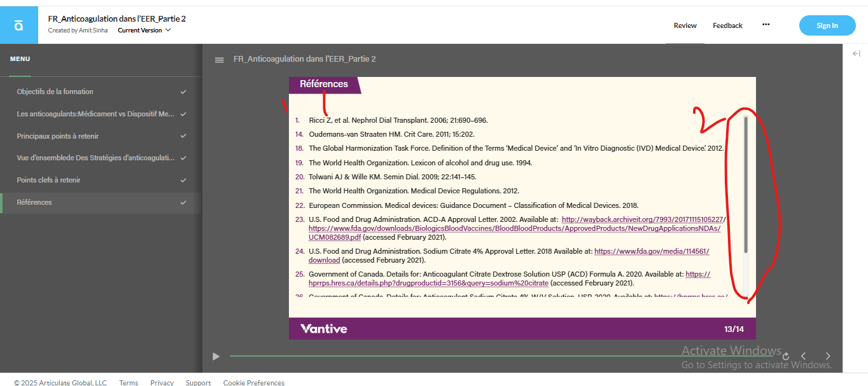This screenshot has width=868, height=386.
Task: Click the slide progress seek bar
Action: pyautogui.click(x=503, y=356)
